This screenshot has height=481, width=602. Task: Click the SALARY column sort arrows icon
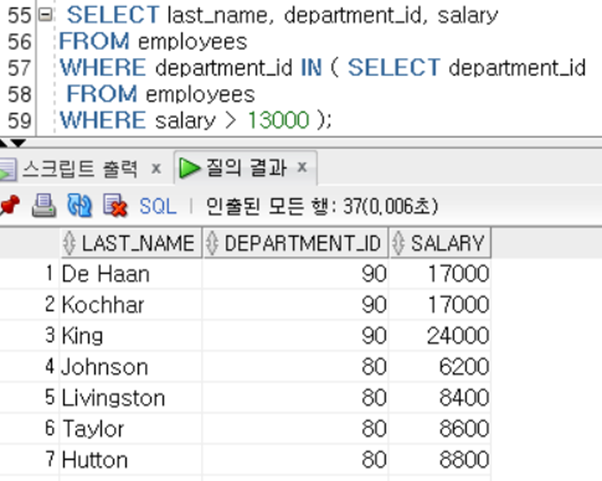(399, 243)
